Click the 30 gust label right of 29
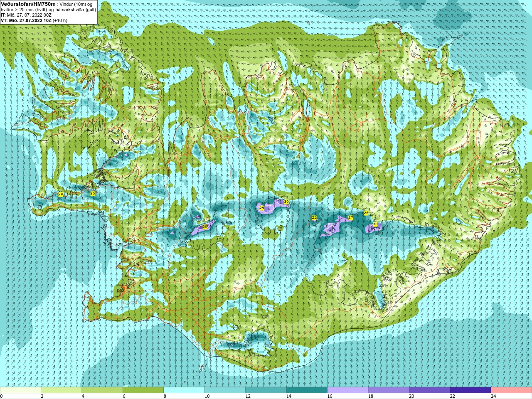This screenshot has height=399, width=532. coord(286,202)
